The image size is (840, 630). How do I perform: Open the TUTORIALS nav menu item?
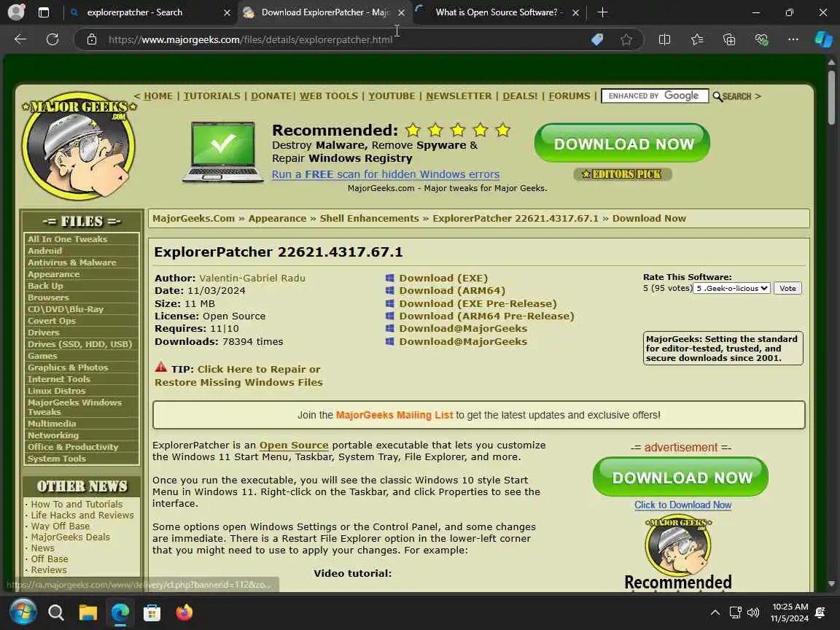coord(212,96)
